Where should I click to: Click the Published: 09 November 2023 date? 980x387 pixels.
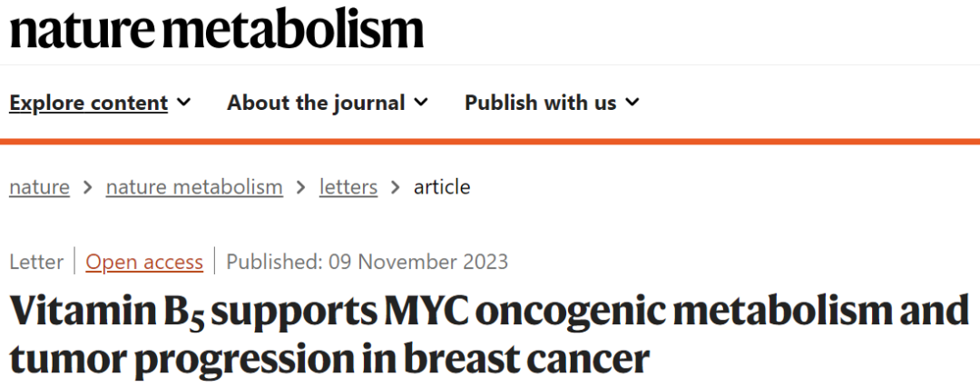point(367,262)
